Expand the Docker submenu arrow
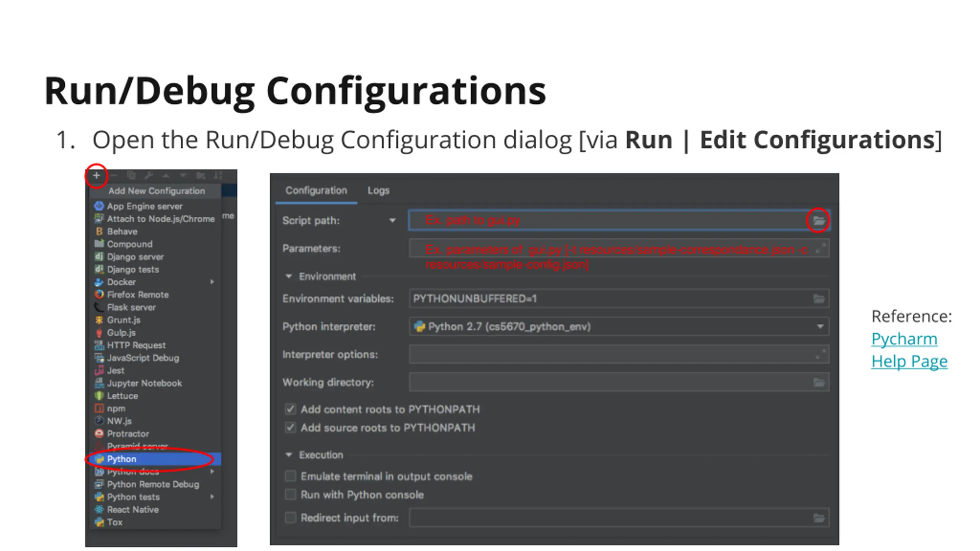The image size is (980, 551). click(212, 282)
